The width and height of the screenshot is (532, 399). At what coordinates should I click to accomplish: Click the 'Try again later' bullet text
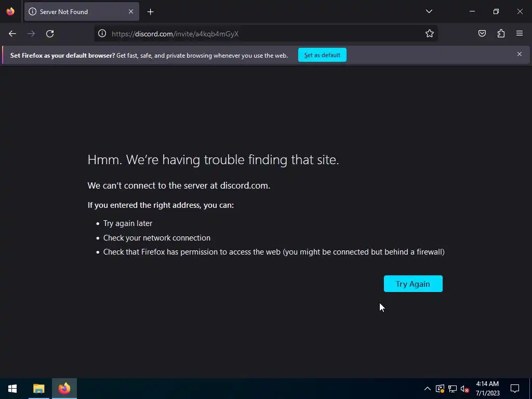pyautogui.click(x=128, y=223)
